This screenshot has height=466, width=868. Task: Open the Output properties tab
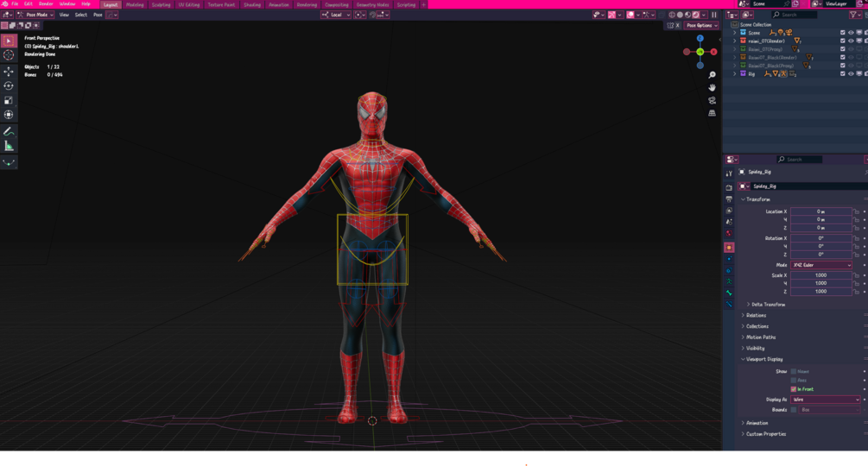(x=729, y=199)
